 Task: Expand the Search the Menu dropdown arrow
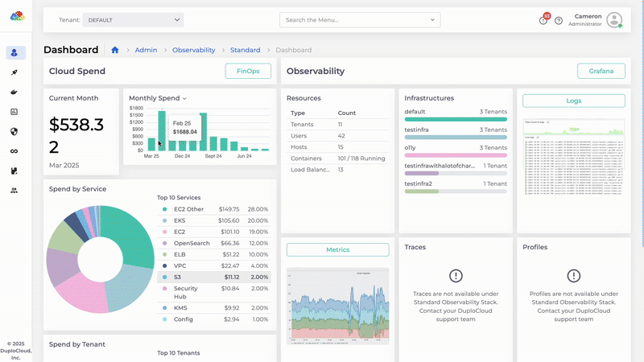[x=433, y=19]
